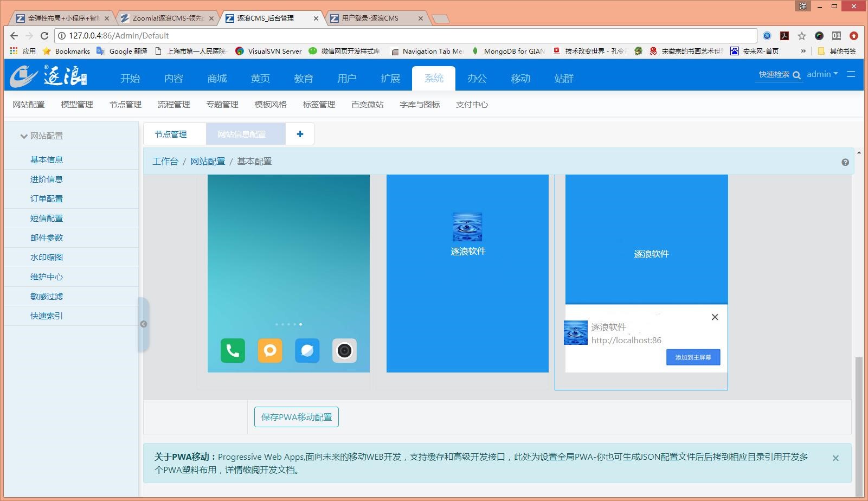This screenshot has width=868, height=501.
Task: Show hidden bookmarks via the chevron
Action: [x=803, y=51]
